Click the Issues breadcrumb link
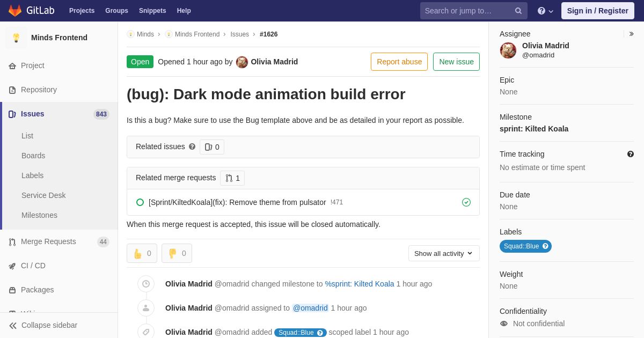The width and height of the screenshot is (644, 338). (240, 34)
